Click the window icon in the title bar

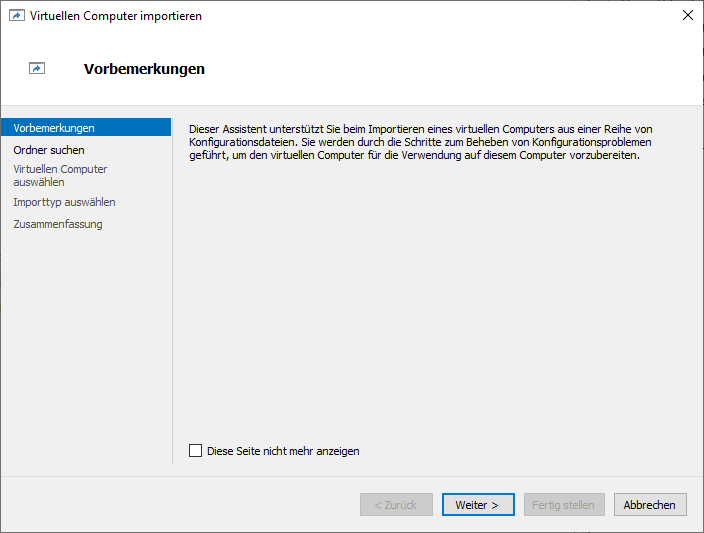[x=17, y=16]
